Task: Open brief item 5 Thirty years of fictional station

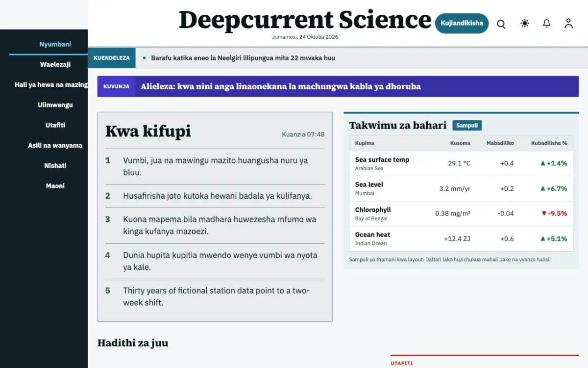Action: click(215, 296)
